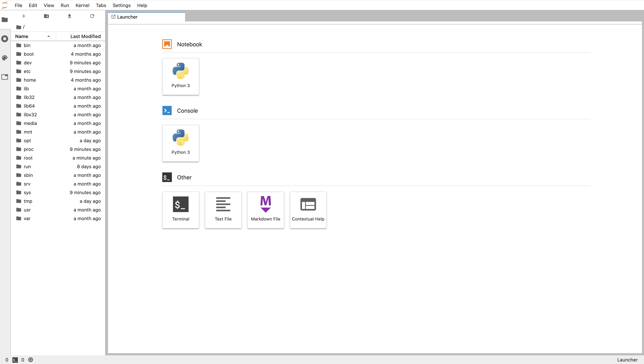Open the Open Tabs sidebar icon
Image resolution: width=644 pixels, height=364 pixels.
coord(5,77)
